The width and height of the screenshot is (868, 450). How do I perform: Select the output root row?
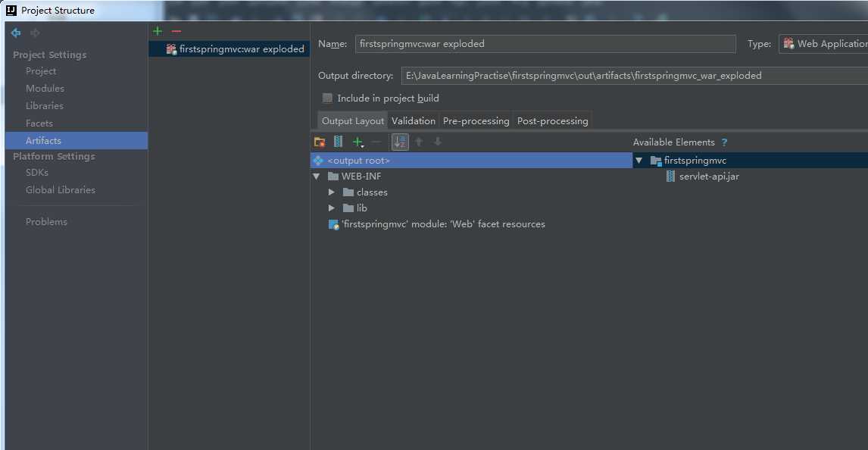471,161
